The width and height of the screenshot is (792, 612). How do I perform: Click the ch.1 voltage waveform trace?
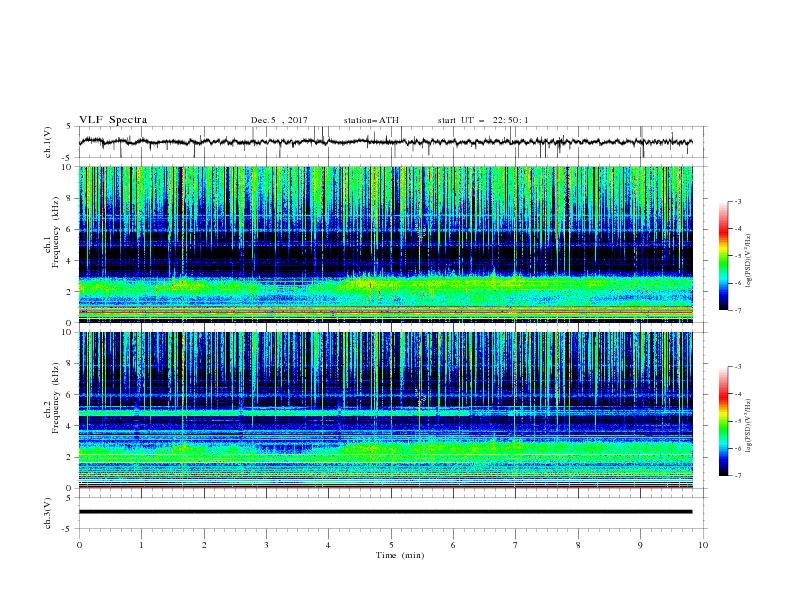[x=385, y=142]
